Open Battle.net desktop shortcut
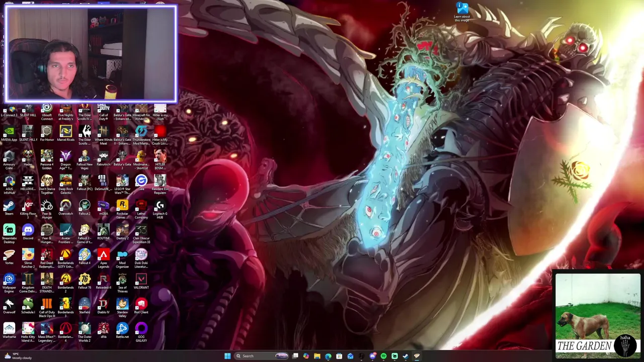 (x=122, y=331)
